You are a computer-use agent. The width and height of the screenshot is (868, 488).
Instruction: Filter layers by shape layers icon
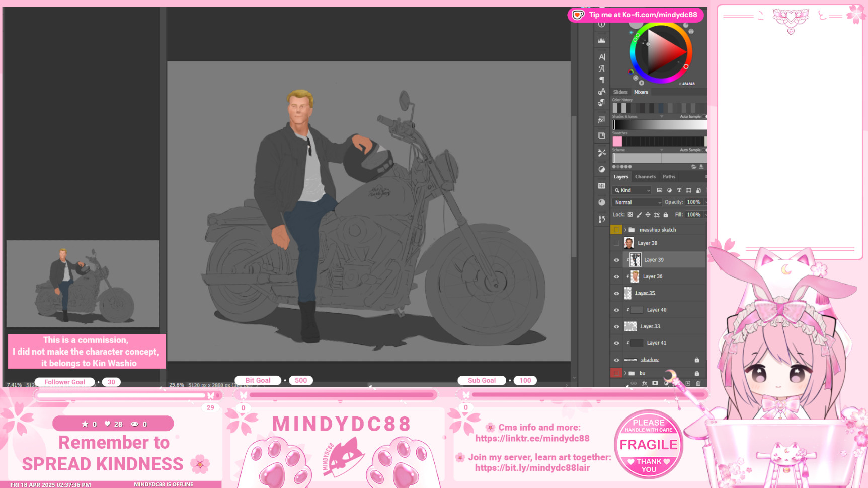[x=689, y=190]
